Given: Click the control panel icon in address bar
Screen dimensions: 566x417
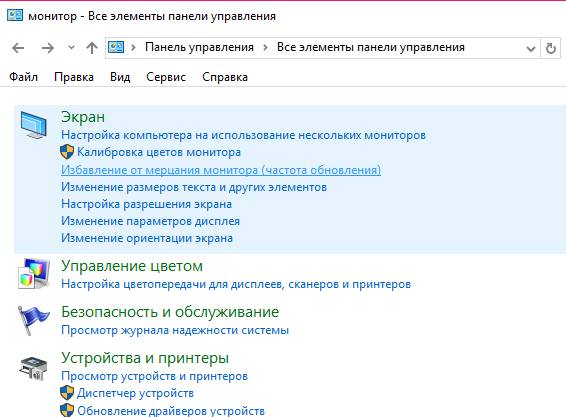Looking at the screenshot, I should 116,47.
